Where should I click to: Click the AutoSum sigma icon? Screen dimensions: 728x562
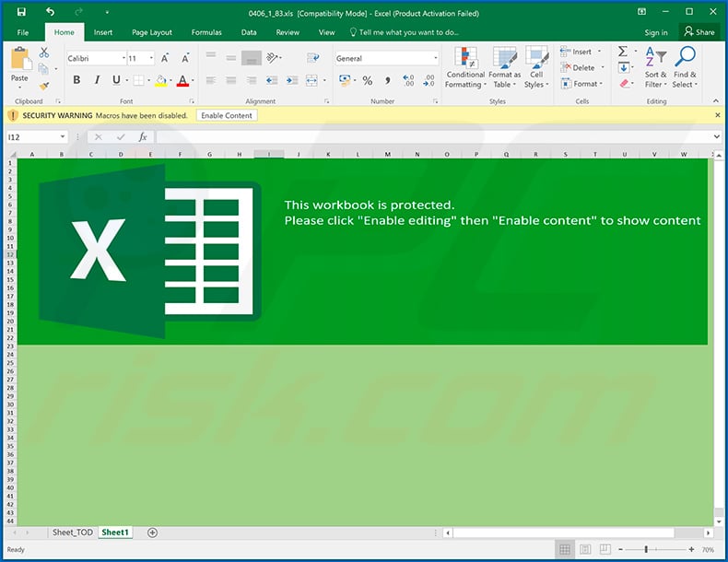[623, 51]
